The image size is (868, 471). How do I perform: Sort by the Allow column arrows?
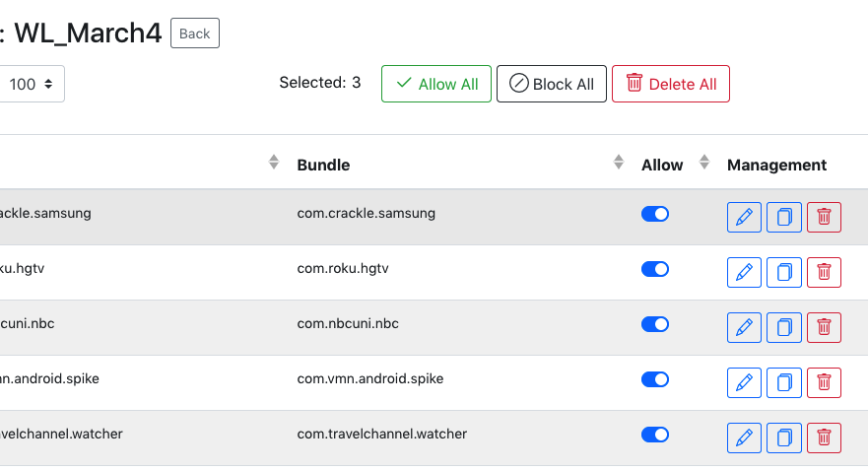(704, 163)
